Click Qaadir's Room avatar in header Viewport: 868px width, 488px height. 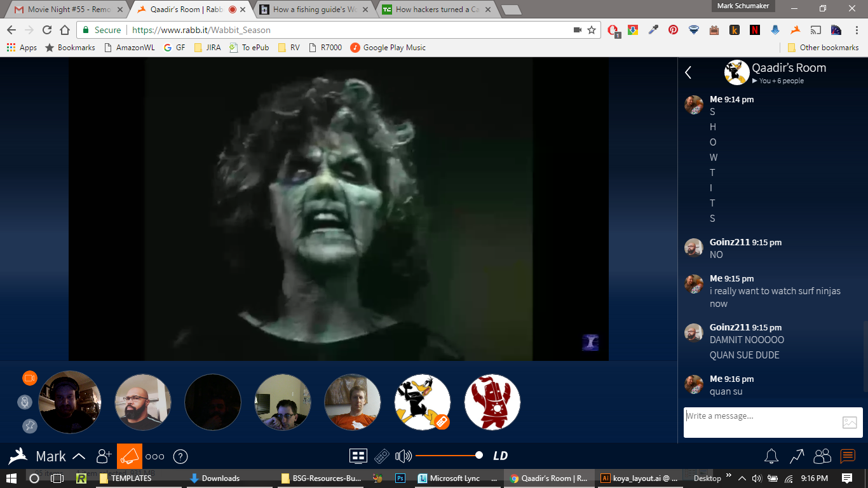tap(736, 72)
